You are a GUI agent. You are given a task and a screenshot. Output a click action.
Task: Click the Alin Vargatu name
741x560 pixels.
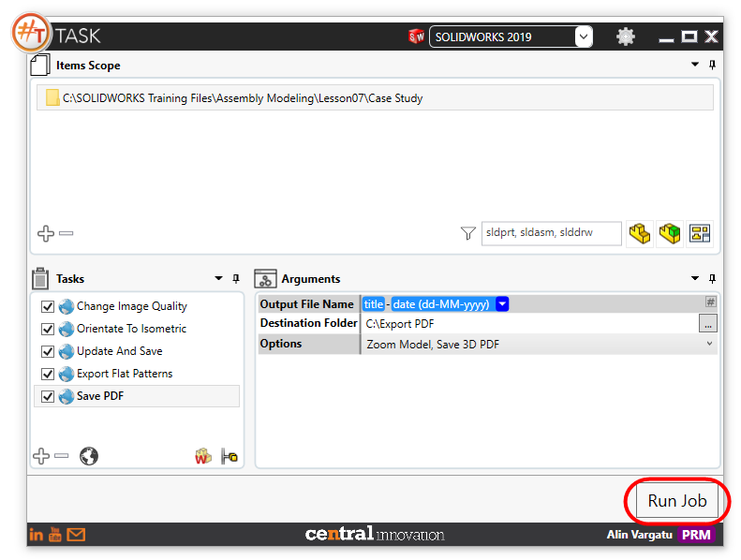[x=640, y=535]
